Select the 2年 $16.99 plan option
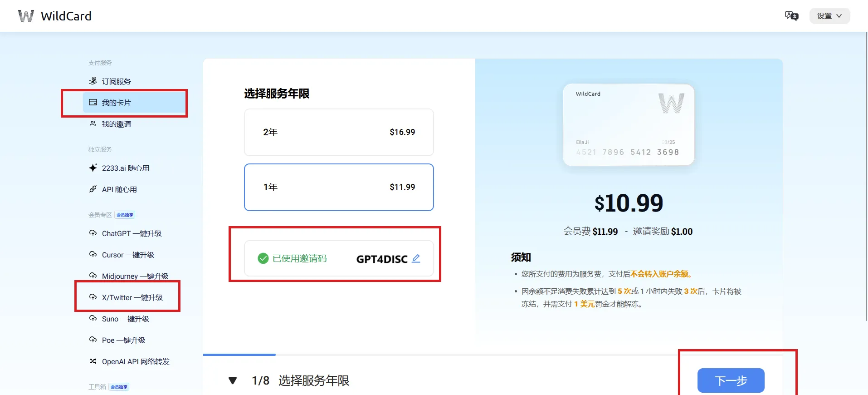Image resolution: width=868 pixels, height=395 pixels. pos(339,132)
